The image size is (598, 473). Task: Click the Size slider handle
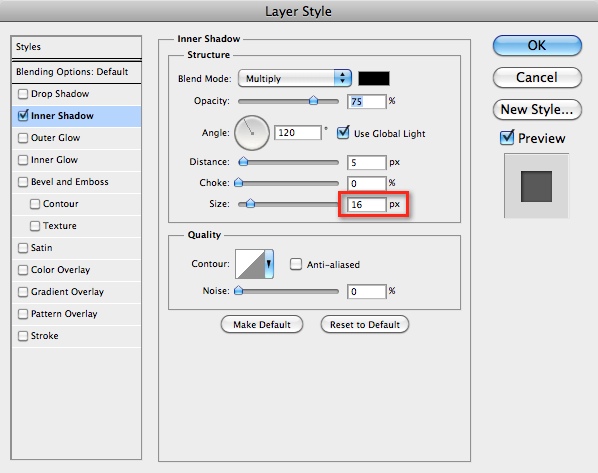pos(250,203)
